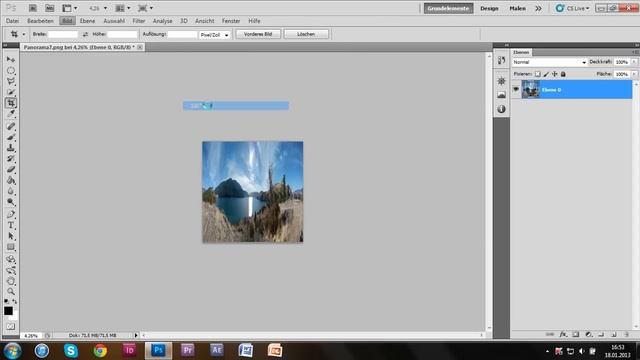Open the Datei menu
This screenshot has height=360, width=640.
coord(12,21)
